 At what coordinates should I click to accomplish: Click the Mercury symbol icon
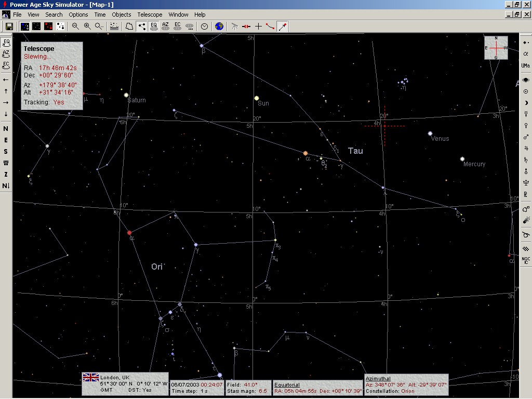coord(526,114)
